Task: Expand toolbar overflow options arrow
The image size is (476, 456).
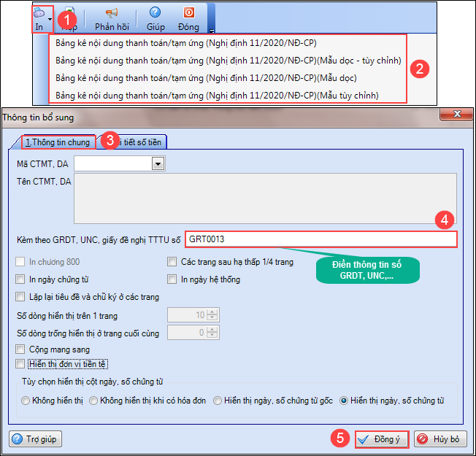Action: point(212,31)
